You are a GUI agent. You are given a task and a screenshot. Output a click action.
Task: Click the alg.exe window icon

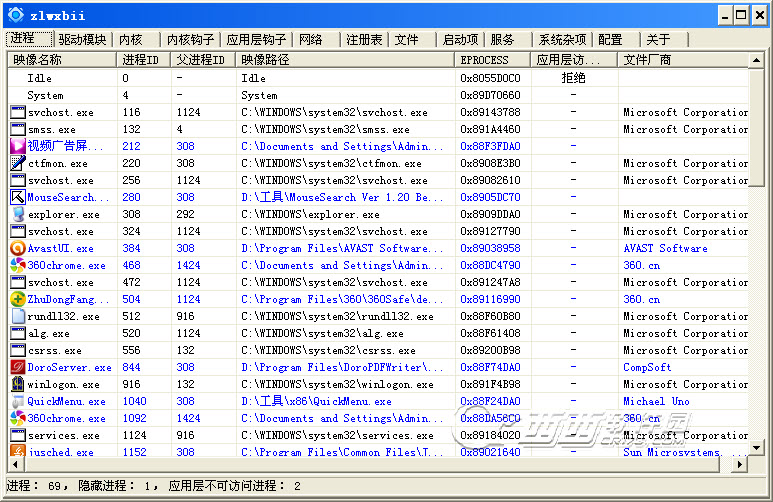[x=18, y=333]
